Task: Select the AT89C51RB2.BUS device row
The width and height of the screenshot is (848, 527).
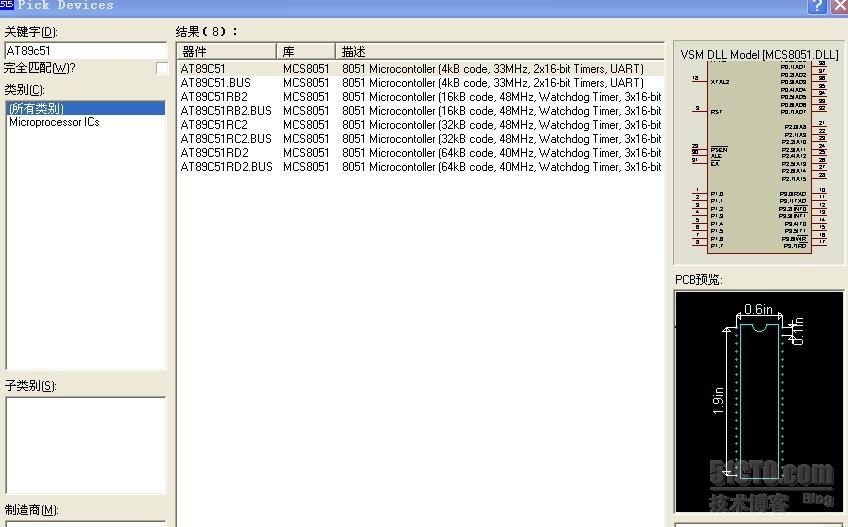Action: pos(420,111)
